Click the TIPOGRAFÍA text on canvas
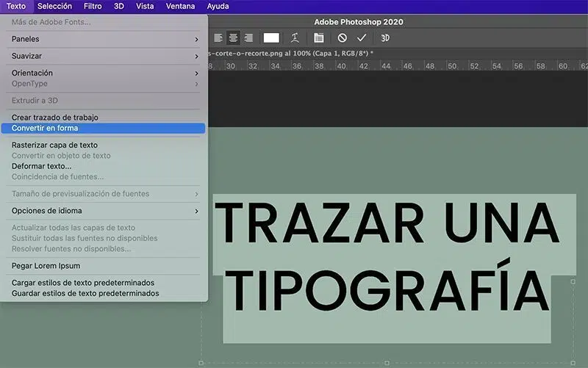Image resolution: width=588 pixels, height=368 pixels. pyautogui.click(x=387, y=286)
